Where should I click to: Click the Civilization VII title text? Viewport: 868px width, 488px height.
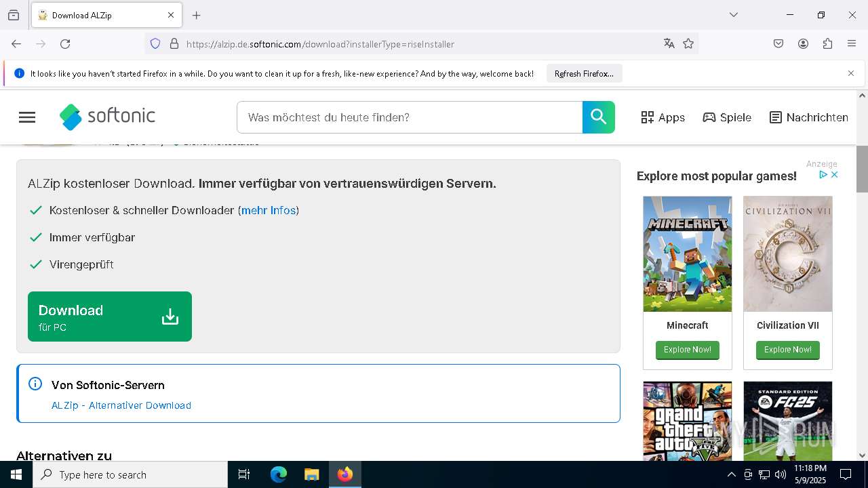pos(788,325)
